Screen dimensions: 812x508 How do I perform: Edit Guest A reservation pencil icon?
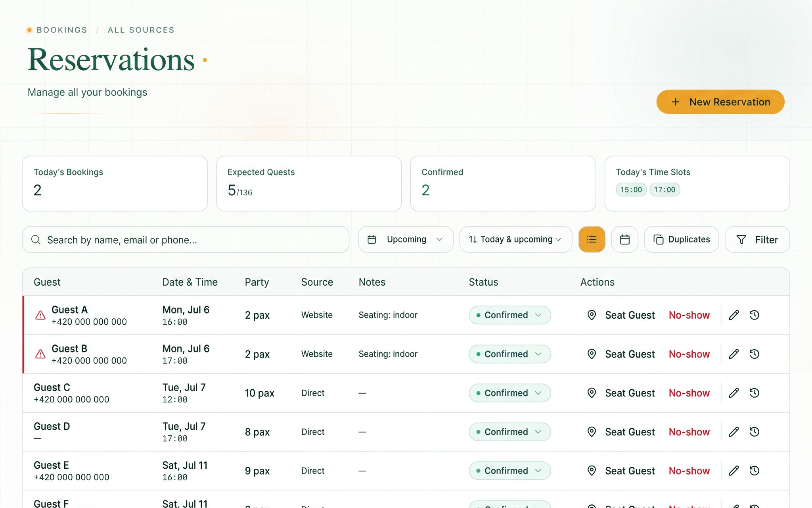click(734, 315)
